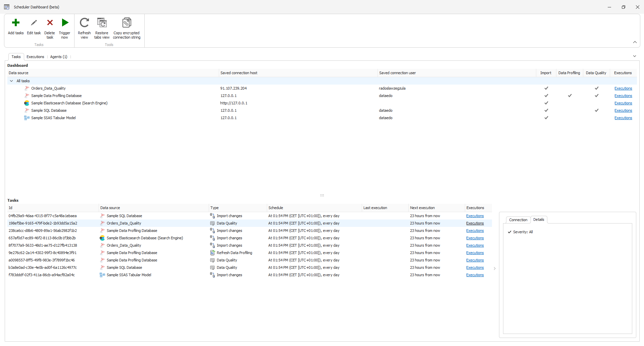Collapse the details side panel arrow
Viewport: 644px width, 346px height.
(x=495, y=268)
